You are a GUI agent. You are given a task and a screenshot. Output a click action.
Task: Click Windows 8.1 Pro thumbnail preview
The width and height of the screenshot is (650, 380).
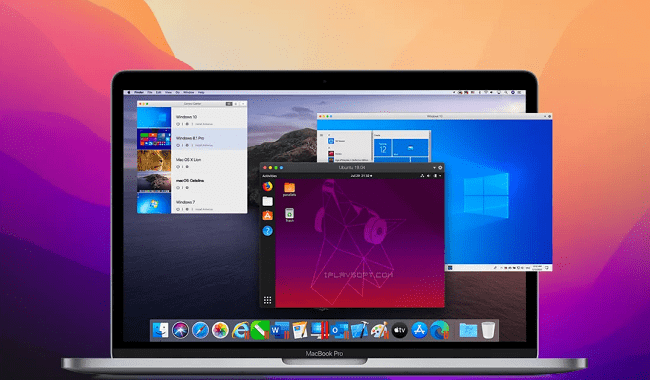(154, 139)
